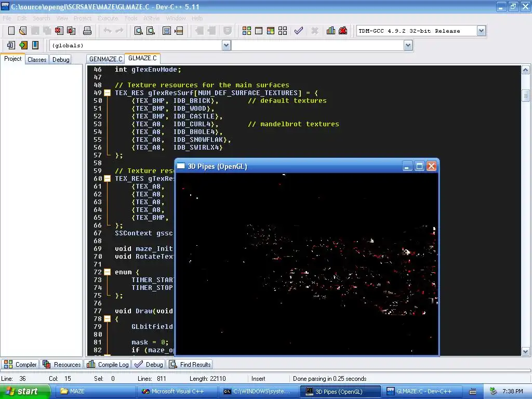Click the grayed Save file icon
The height and width of the screenshot is (399, 532).
(x=35, y=31)
